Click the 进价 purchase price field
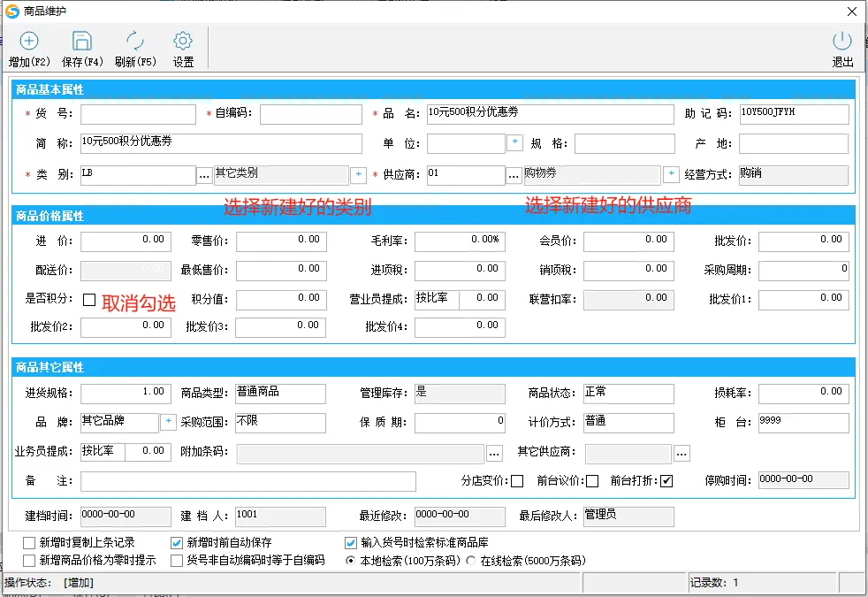 click(x=126, y=241)
